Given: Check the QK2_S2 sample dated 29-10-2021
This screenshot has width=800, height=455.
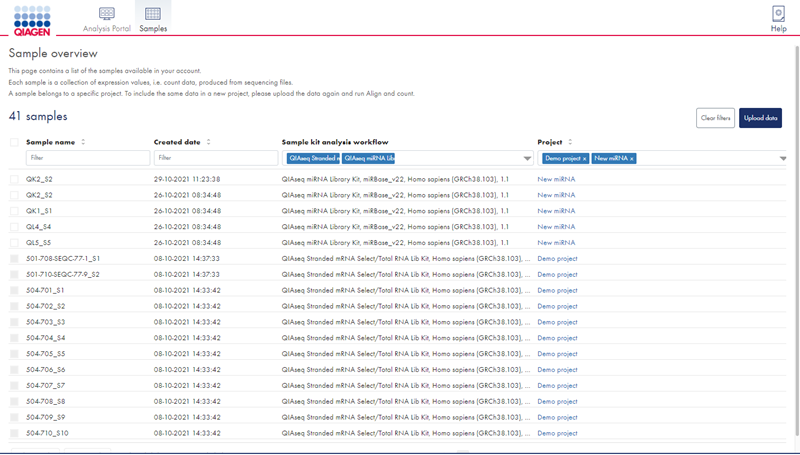Looking at the screenshot, I should point(14,179).
